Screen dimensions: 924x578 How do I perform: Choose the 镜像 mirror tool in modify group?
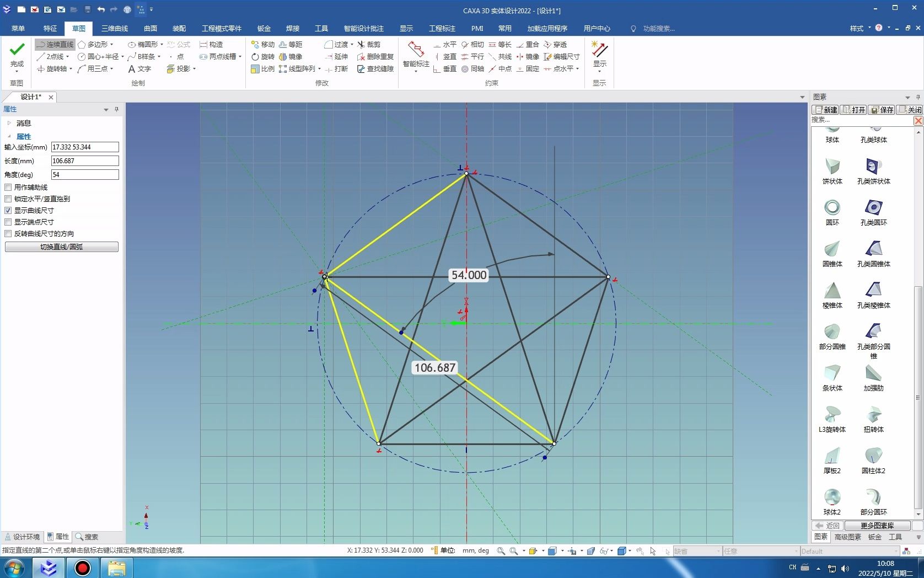(x=291, y=56)
